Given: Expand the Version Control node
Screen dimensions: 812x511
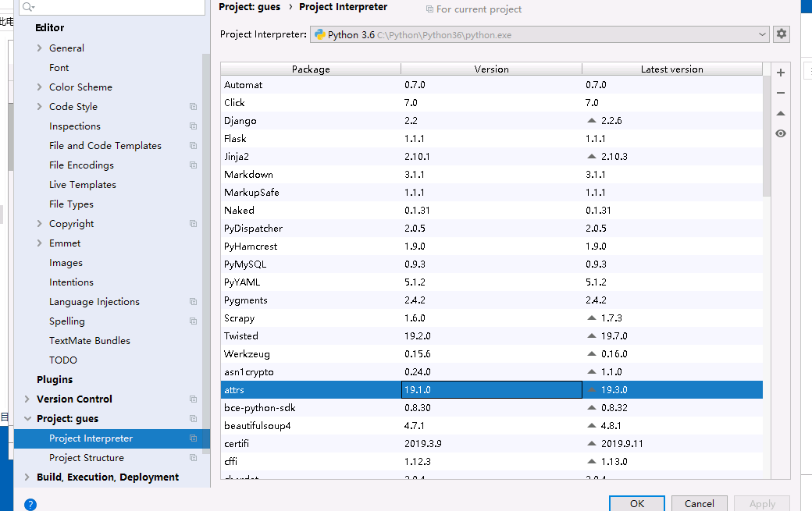Looking at the screenshot, I should click(x=27, y=399).
